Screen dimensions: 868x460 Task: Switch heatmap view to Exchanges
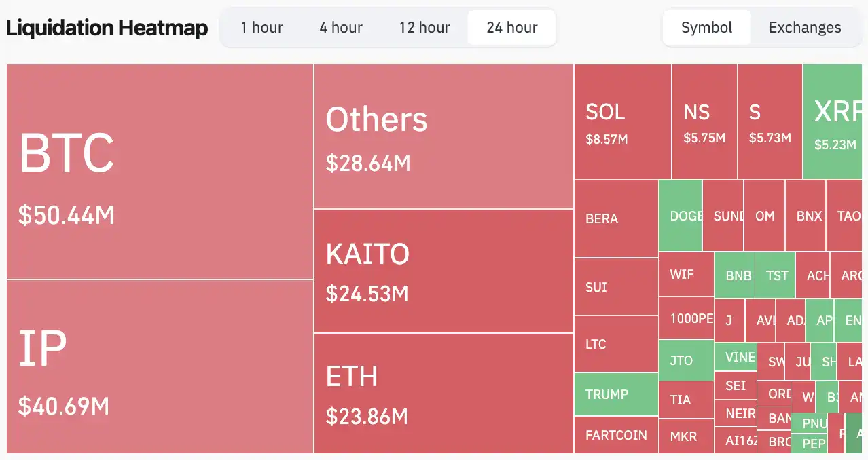click(805, 28)
